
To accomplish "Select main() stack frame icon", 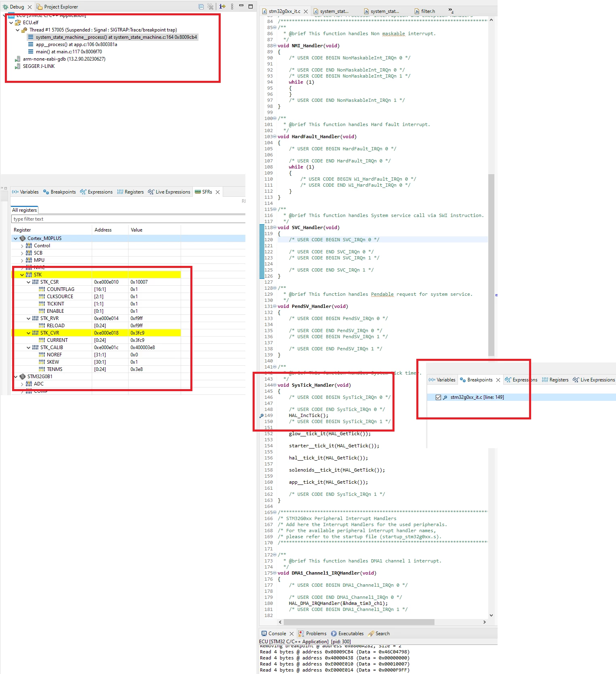I will (x=31, y=52).
